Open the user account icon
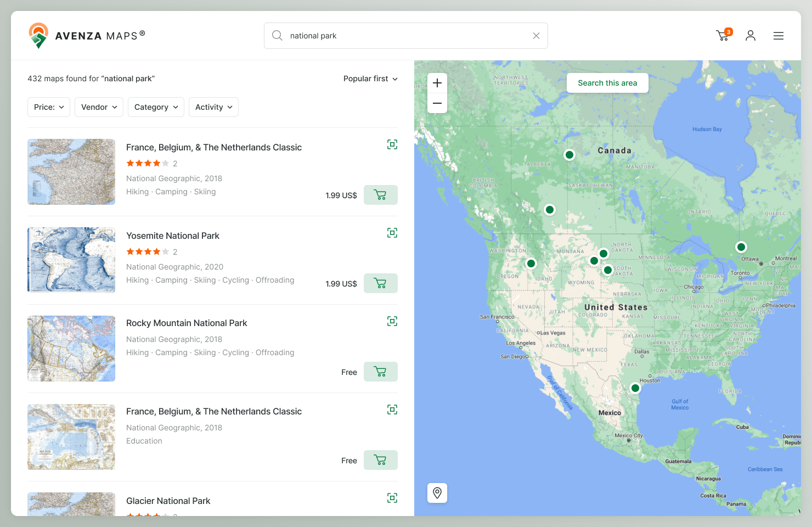 (751, 36)
